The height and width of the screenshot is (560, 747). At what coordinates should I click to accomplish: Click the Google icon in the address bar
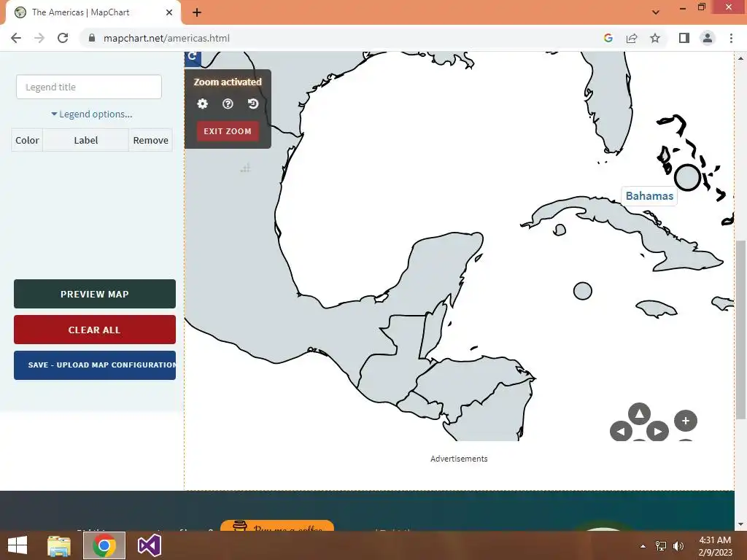coord(608,38)
